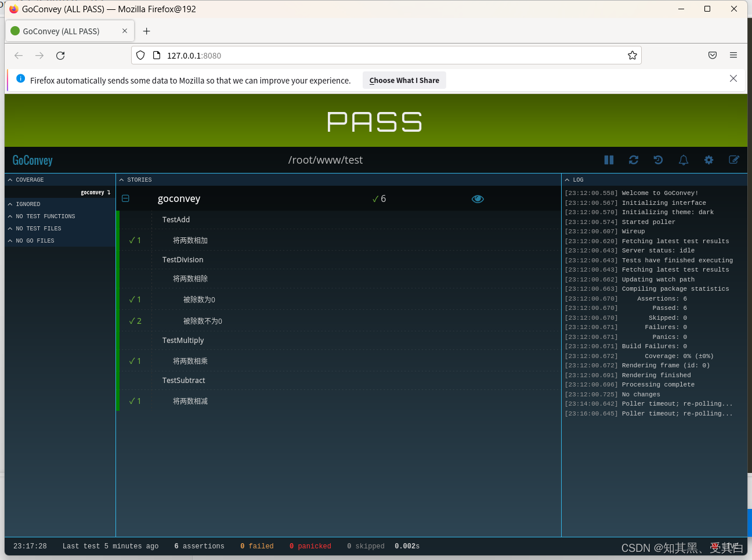
Task: Go forward in Firefox history
Action: click(39, 56)
